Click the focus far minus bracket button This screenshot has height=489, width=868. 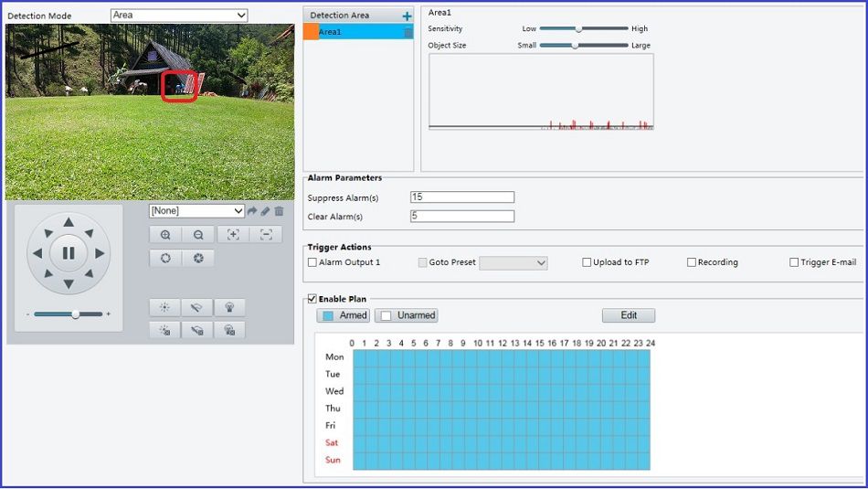(266, 235)
